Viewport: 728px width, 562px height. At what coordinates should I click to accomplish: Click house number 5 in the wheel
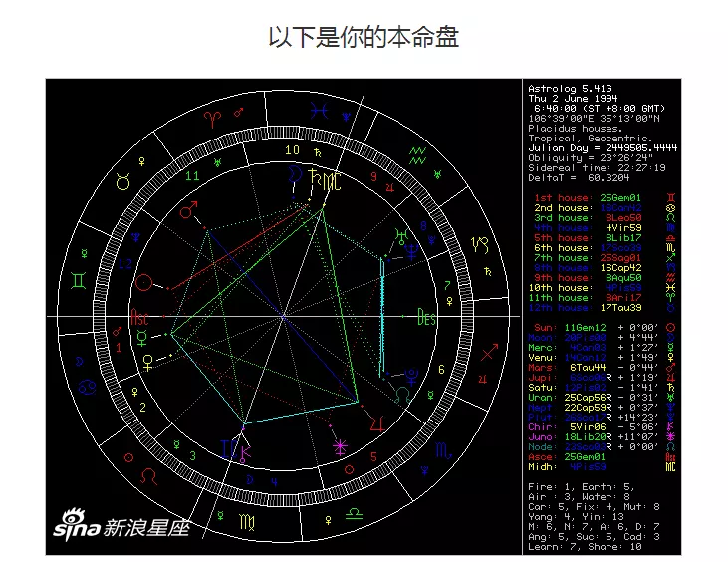pos(373,457)
